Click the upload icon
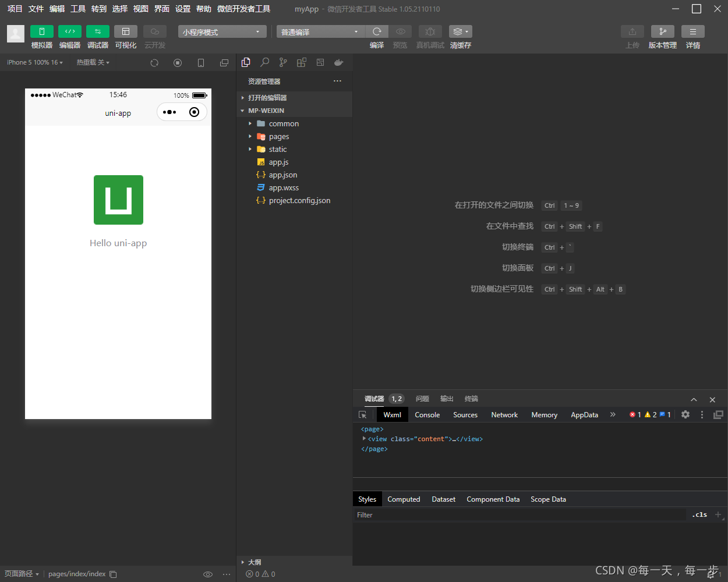Viewport: 728px width, 582px height. coord(632,31)
